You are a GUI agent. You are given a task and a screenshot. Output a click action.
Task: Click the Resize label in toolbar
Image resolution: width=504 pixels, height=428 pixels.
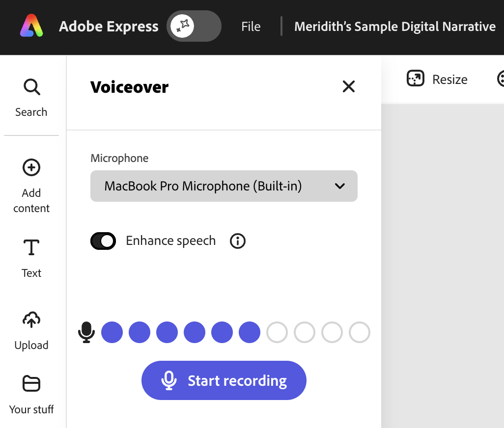click(449, 80)
